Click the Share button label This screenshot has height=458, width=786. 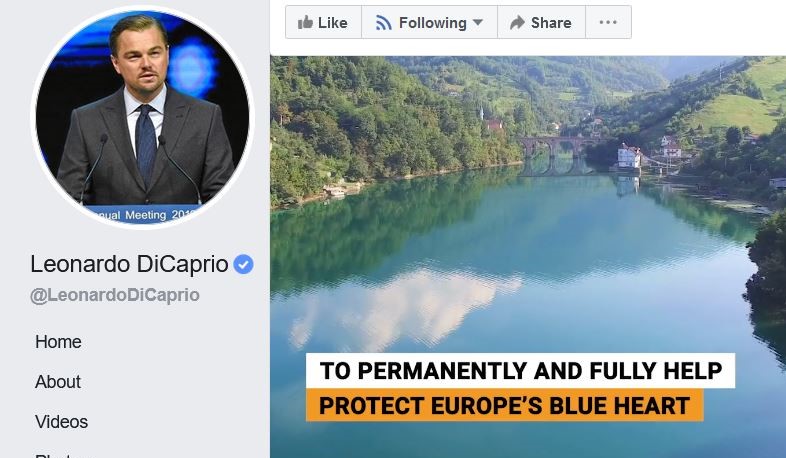[x=551, y=23]
